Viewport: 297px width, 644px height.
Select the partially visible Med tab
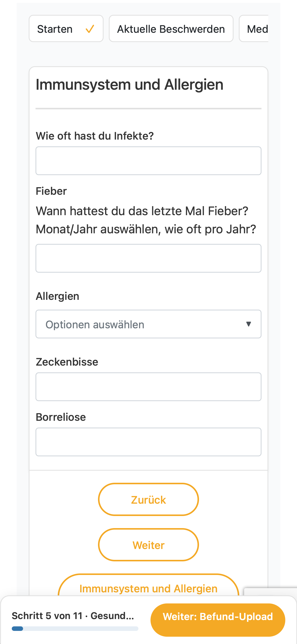[x=254, y=29]
